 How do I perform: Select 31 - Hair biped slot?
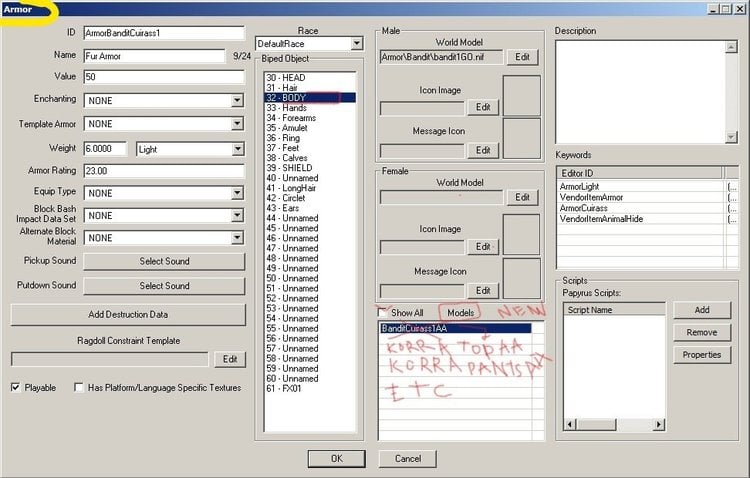pos(310,88)
